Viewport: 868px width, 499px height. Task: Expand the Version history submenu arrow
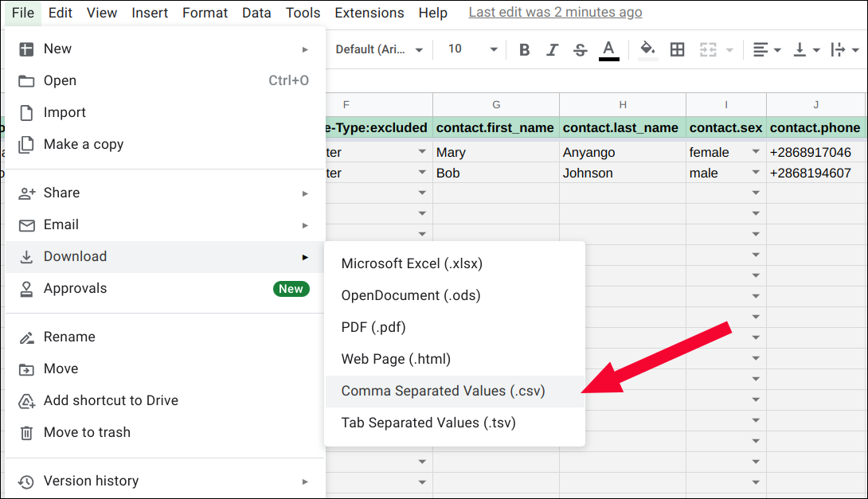305,481
